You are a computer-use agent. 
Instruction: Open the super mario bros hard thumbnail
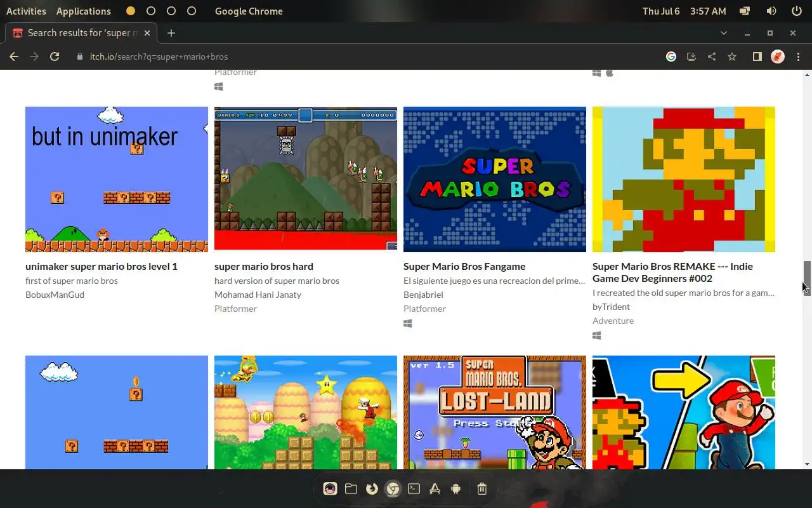tap(306, 179)
